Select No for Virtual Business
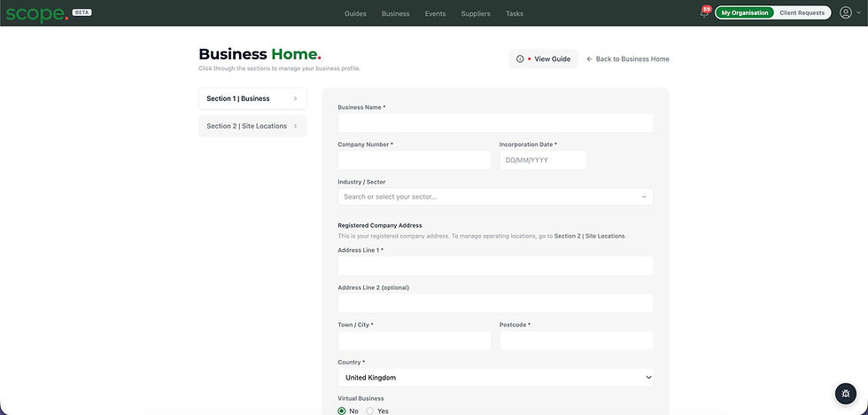The image size is (868, 415). [342, 411]
